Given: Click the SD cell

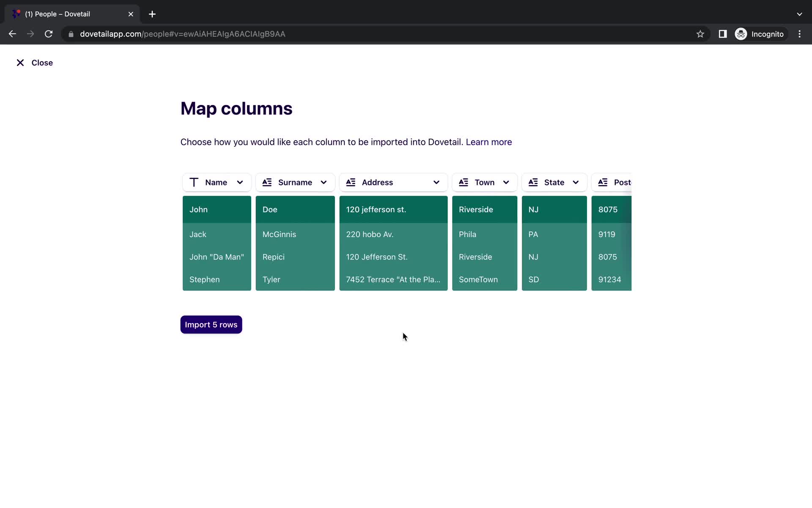Looking at the screenshot, I should pyautogui.click(x=554, y=279).
